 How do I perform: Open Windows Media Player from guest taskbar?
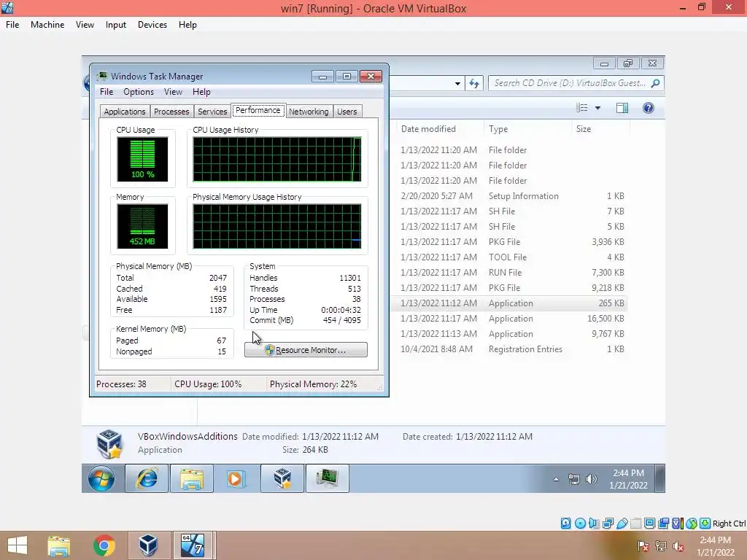coord(235,478)
